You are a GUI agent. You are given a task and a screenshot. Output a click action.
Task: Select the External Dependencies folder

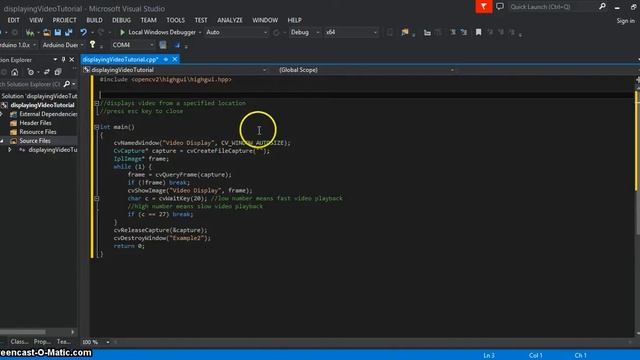tap(48, 114)
